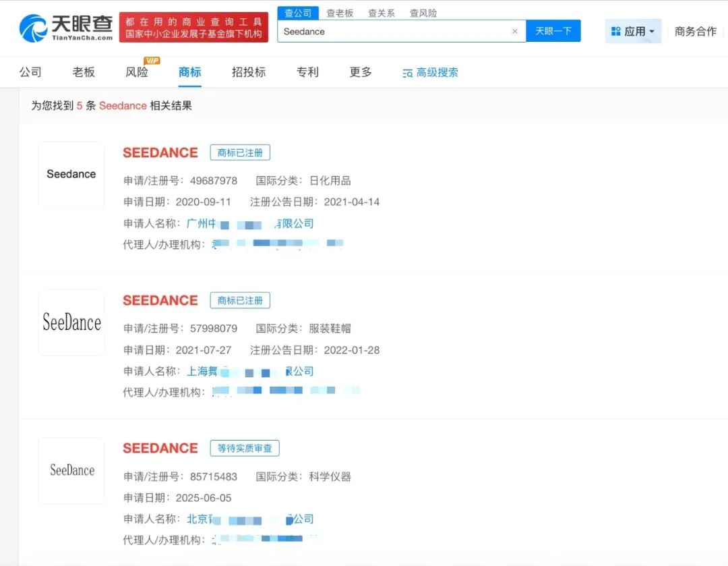Open applicant link starting with 北京

click(x=250, y=519)
